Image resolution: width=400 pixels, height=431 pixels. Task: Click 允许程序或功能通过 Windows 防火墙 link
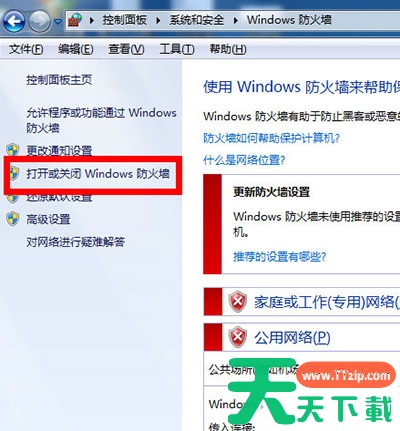[101, 120]
